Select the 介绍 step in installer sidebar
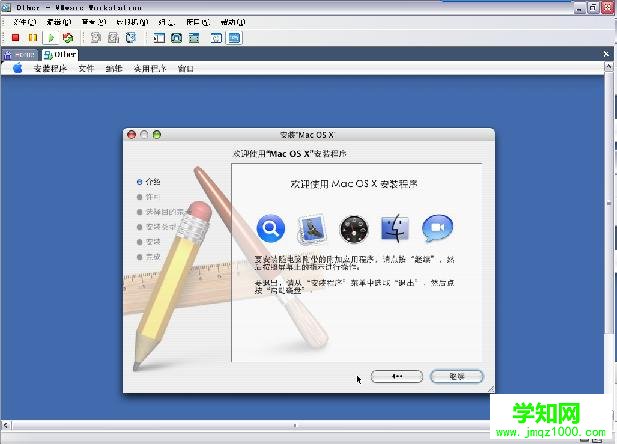This screenshot has width=617, height=444. (x=148, y=181)
